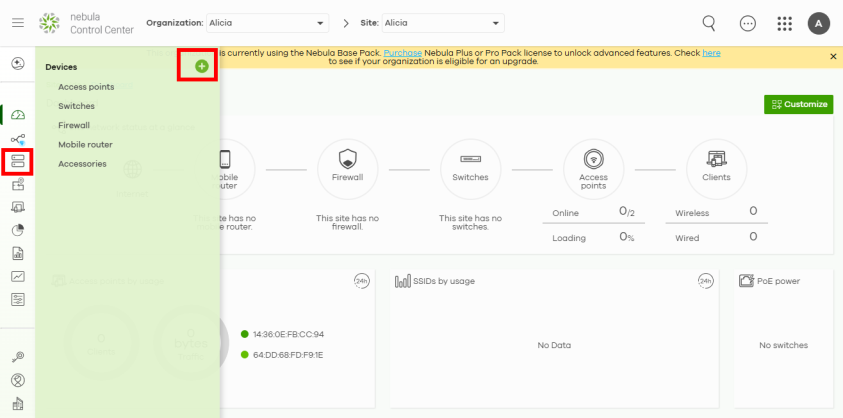This screenshot has height=418, width=843.
Task: Click the building organization icon in sidebar
Action: pyautogui.click(x=18, y=403)
